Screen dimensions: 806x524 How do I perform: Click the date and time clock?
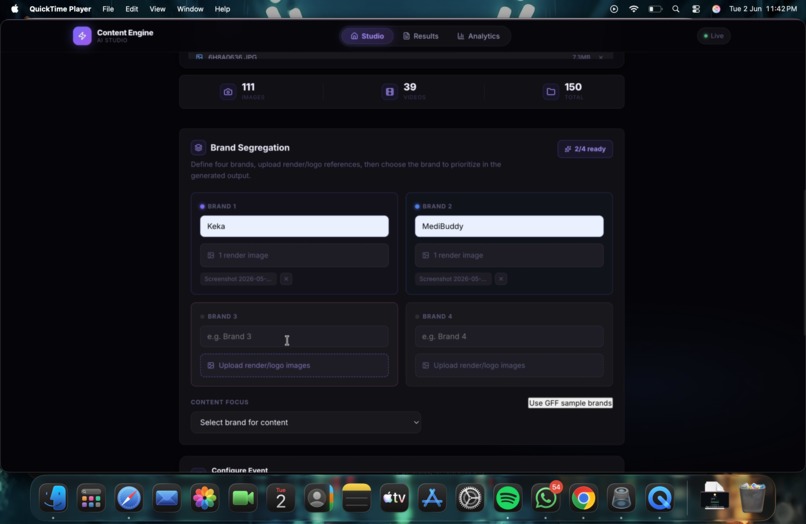point(763,9)
